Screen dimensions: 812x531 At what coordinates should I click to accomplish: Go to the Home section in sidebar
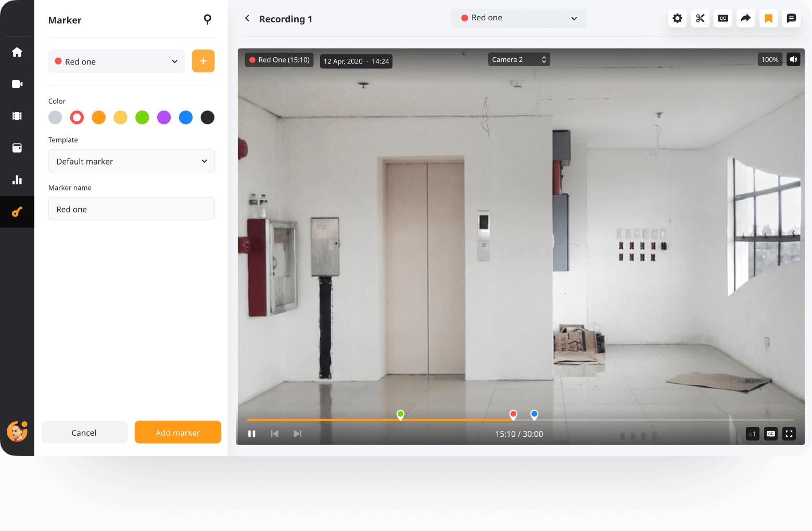coord(17,52)
